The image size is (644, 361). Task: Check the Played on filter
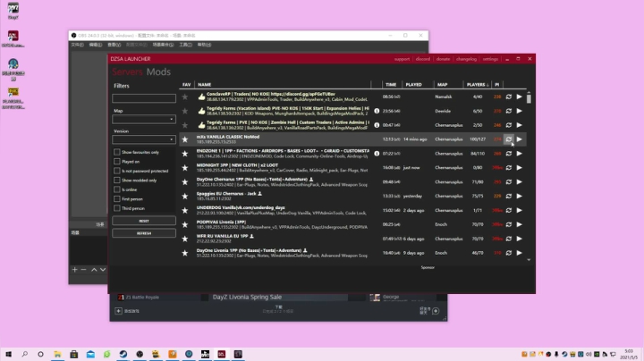[x=117, y=162]
